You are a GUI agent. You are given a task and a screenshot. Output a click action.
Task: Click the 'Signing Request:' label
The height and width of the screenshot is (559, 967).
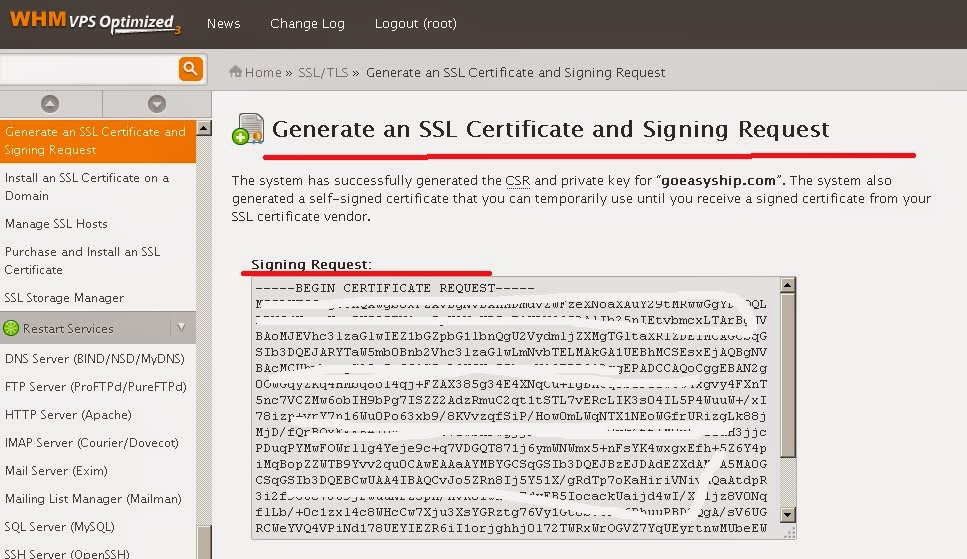(x=311, y=264)
